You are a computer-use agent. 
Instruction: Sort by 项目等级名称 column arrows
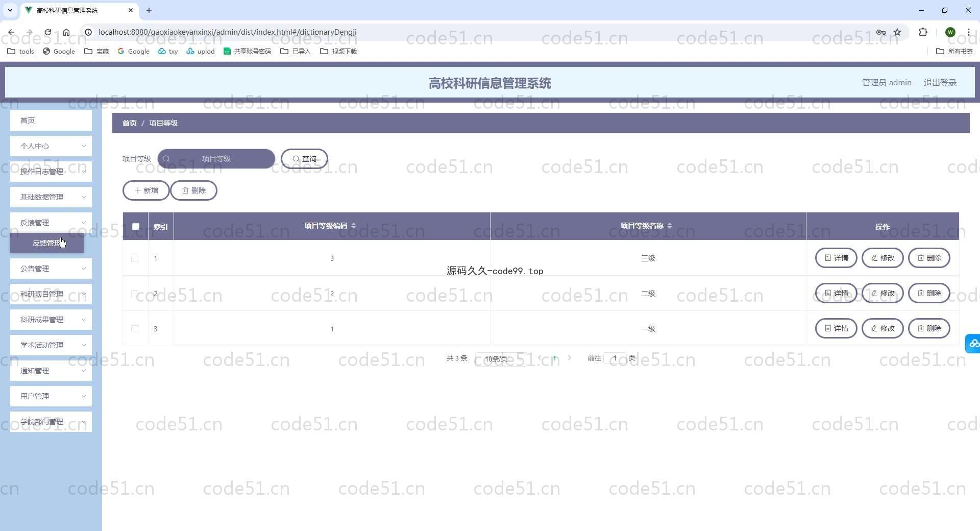669,226
